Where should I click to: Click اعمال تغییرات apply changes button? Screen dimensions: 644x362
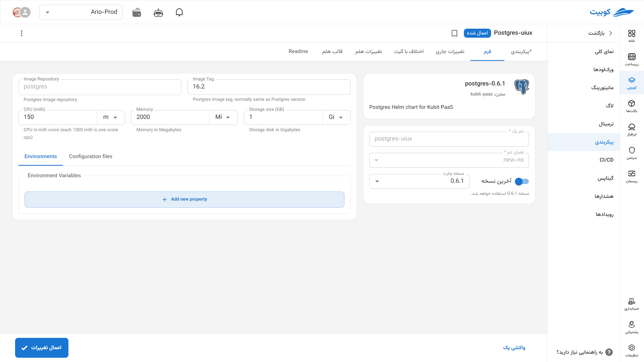pyautogui.click(x=42, y=348)
